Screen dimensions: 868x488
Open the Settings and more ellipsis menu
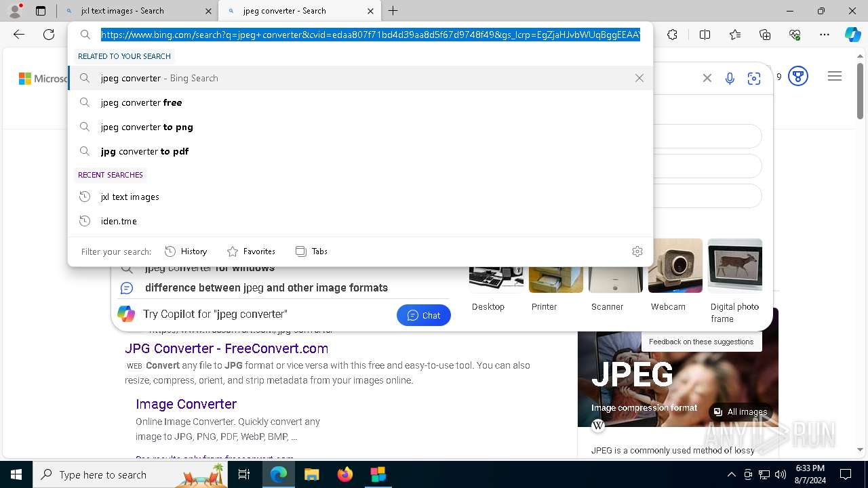point(825,35)
